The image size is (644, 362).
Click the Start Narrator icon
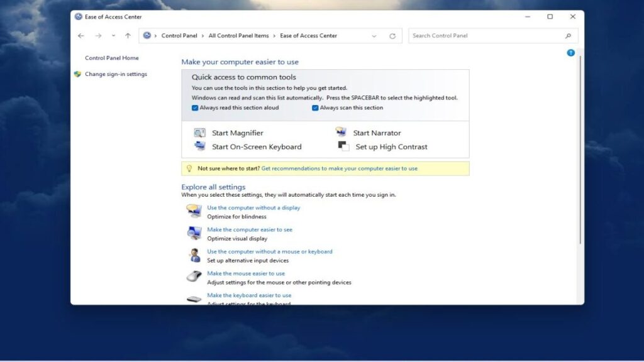pyautogui.click(x=340, y=132)
